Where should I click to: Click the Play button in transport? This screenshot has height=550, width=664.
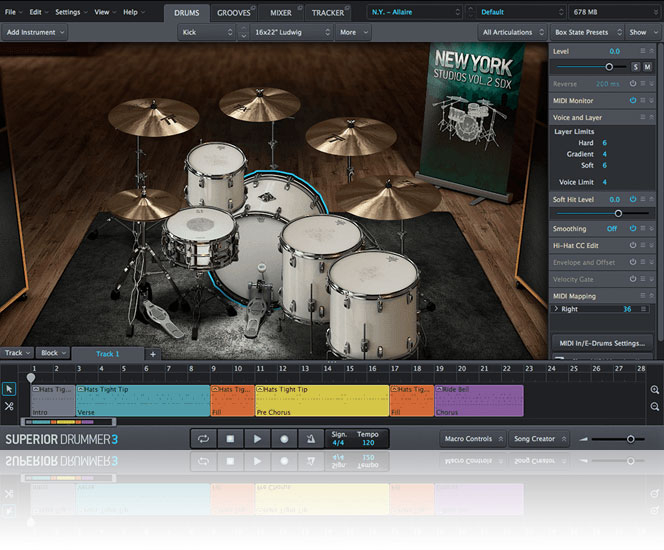coord(257,439)
